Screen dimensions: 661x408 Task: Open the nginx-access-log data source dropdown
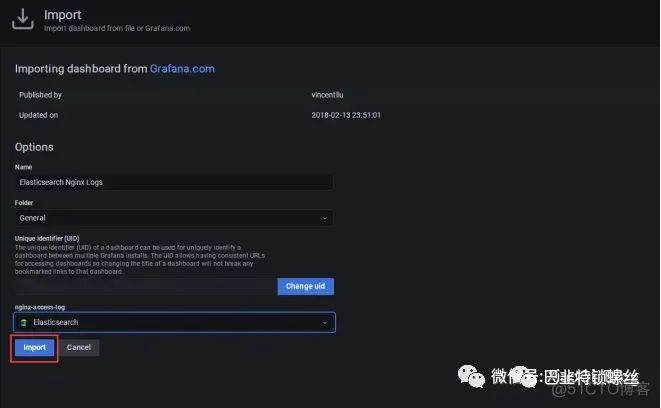tap(174, 322)
